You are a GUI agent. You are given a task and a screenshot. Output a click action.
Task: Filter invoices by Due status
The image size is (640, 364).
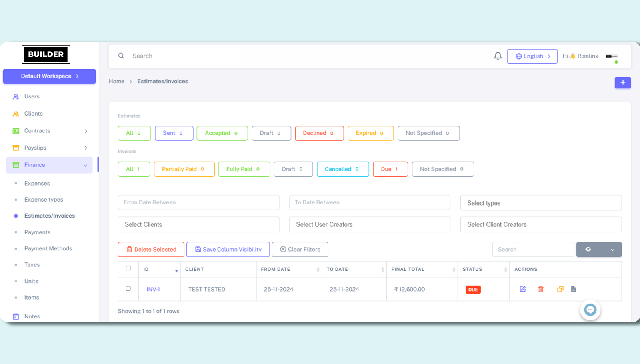[390, 169]
